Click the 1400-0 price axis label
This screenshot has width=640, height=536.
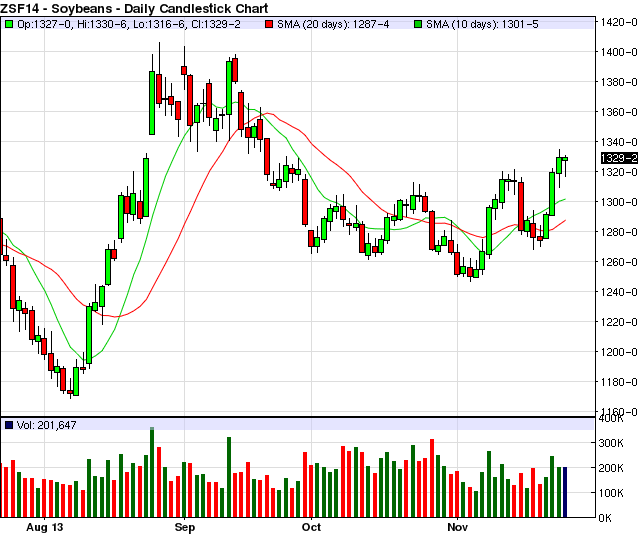point(619,52)
